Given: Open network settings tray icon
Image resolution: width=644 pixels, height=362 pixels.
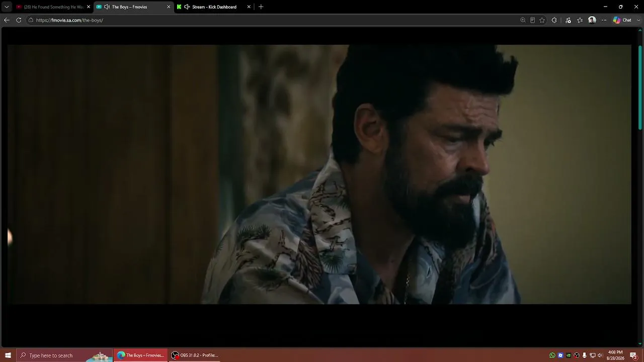Looking at the screenshot, I should coord(592,355).
